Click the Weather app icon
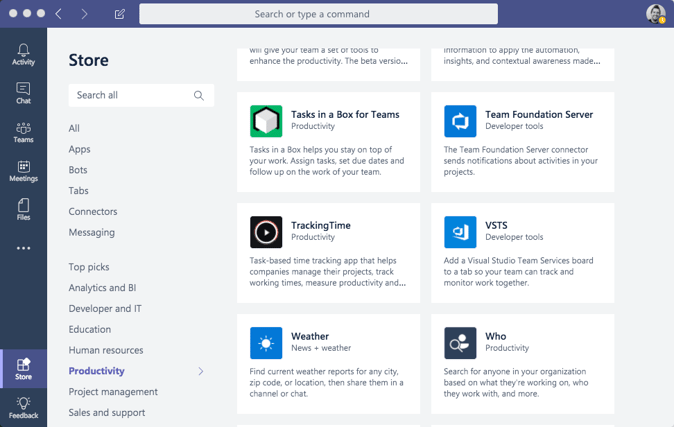 tap(266, 343)
